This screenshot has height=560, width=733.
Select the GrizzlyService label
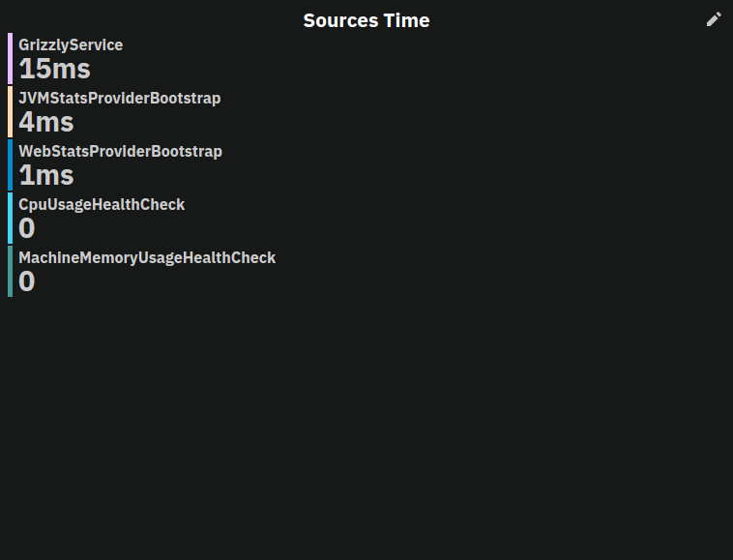pos(71,44)
